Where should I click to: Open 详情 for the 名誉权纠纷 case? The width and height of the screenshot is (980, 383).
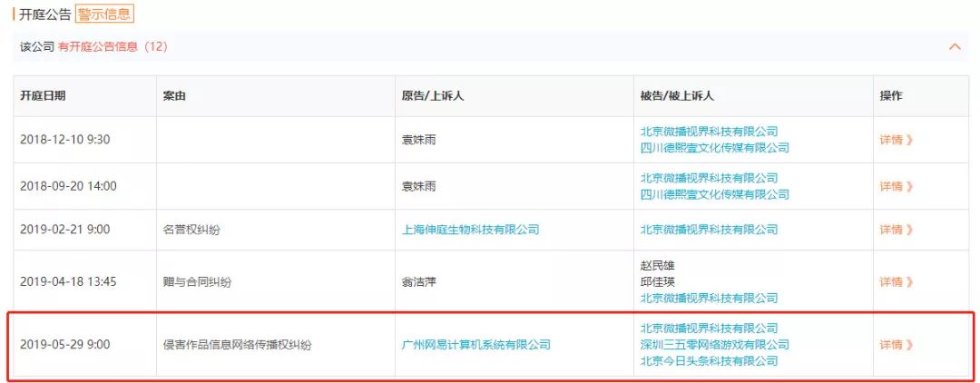pyautogui.click(x=897, y=230)
